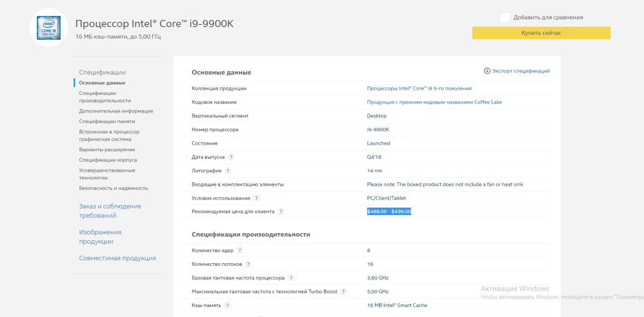
Task: Click the thread count value '16'
Action: tap(370, 264)
